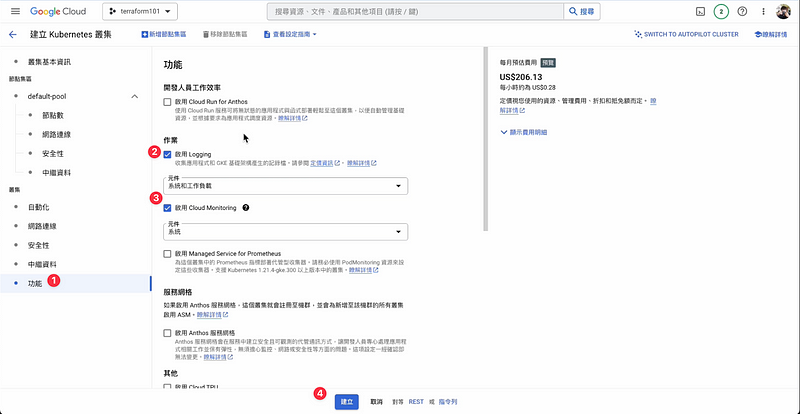Open the help question mark icon
Image resolution: width=800 pixels, height=414 pixels.
coord(742,11)
